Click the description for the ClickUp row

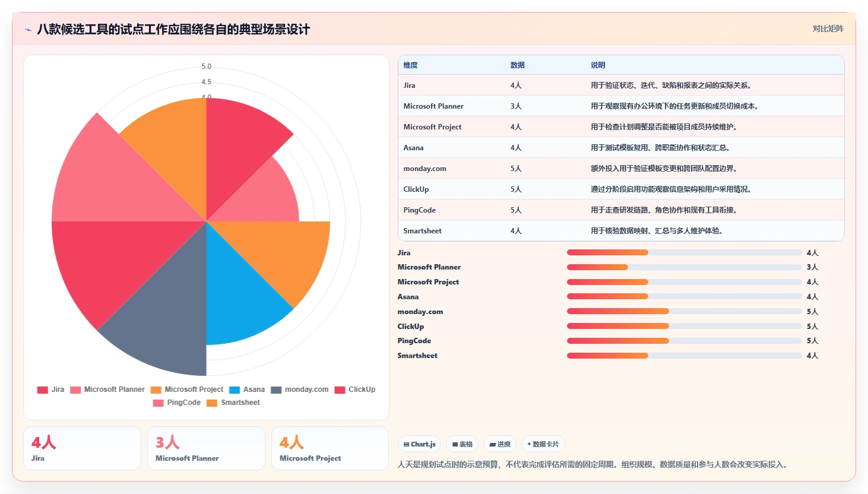(x=671, y=189)
